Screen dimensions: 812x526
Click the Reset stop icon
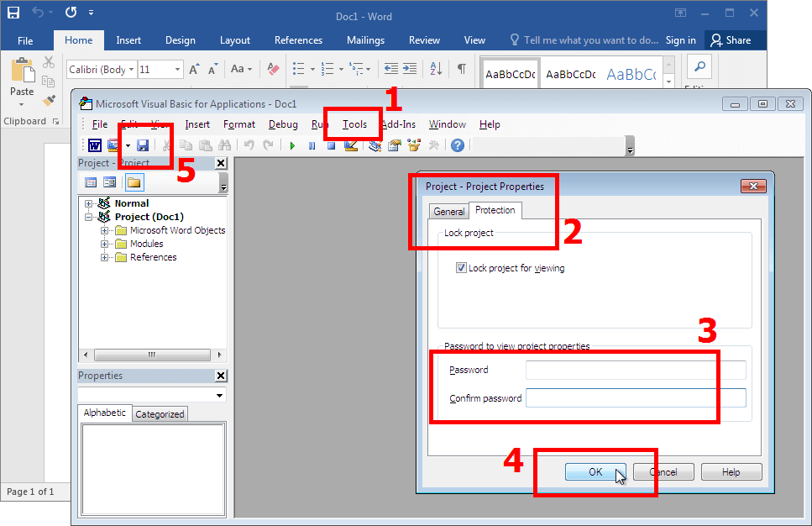tap(331, 145)
